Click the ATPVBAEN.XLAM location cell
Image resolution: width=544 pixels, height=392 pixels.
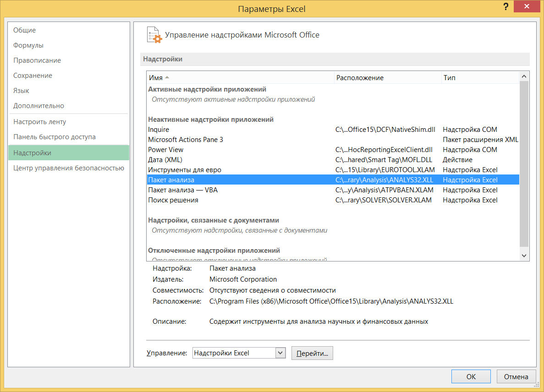(385, 190)
